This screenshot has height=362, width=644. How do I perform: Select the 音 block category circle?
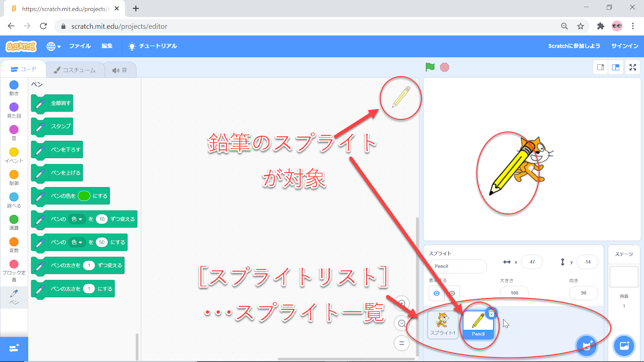click(x=14, y=130)
